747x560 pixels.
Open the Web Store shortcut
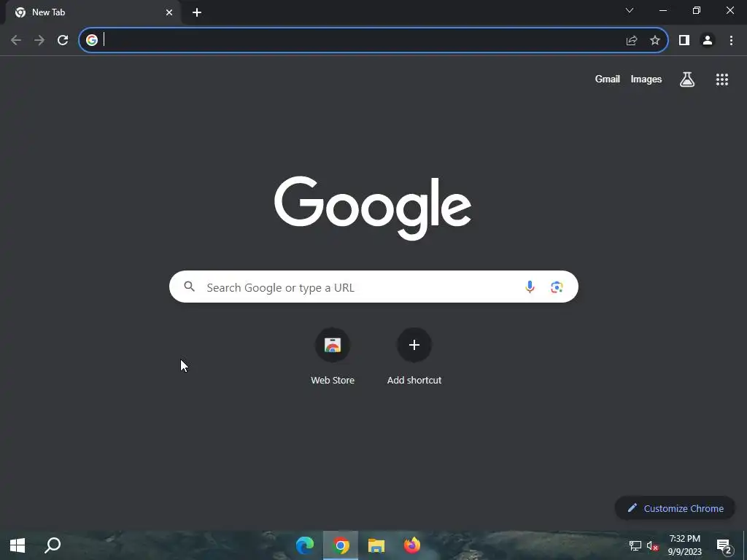click(x=333, y=357)
